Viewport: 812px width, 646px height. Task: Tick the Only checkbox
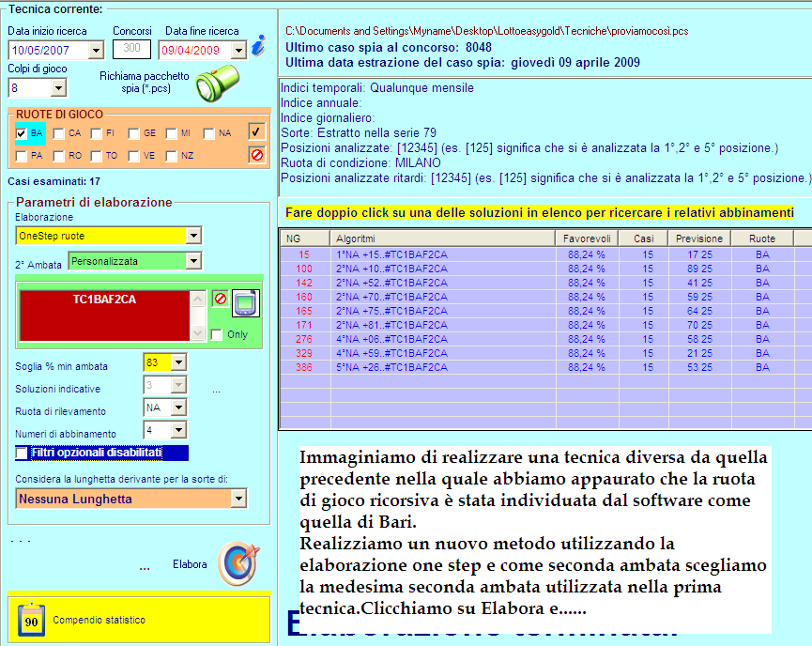click(x=217, y=334)
